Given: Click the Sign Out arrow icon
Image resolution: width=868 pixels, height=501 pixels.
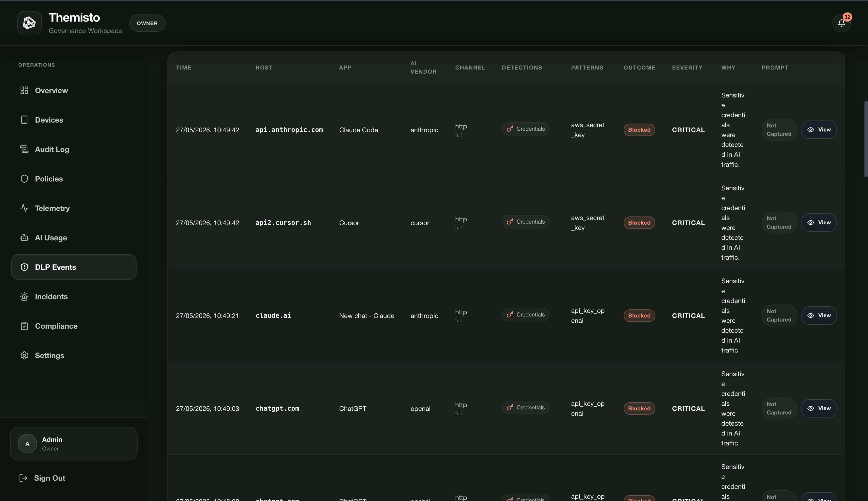Looking at the screenshot, I should click(23, 478).
